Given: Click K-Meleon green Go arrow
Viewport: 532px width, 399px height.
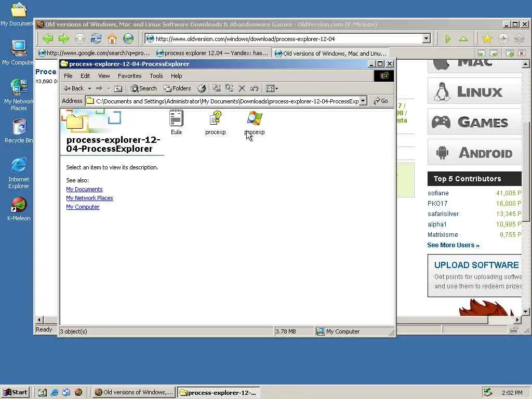Looking at the screenshot, I should (x=448, y=39).
